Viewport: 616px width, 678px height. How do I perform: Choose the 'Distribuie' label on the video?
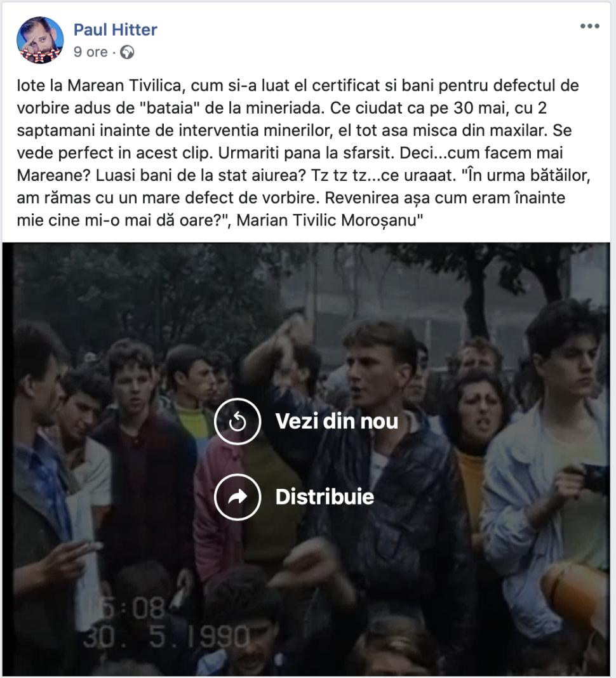coord(325,497)
